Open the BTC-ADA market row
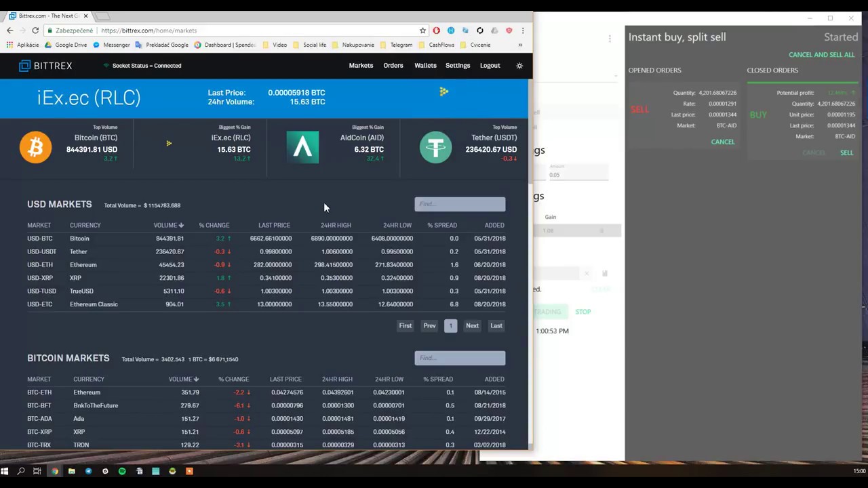The image size is (868, 488). pos(266,419)
